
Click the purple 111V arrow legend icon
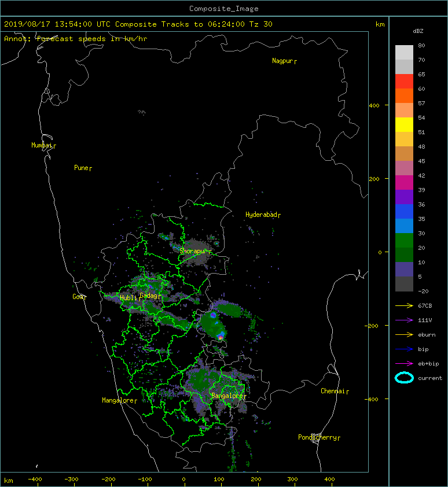(404, 320)
